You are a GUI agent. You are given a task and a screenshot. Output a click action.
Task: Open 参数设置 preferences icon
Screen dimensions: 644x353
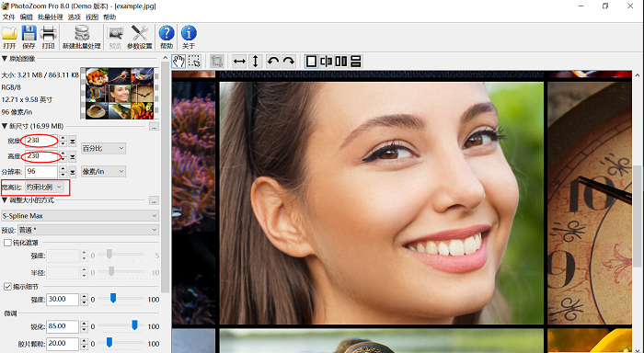tap(140, 37)
